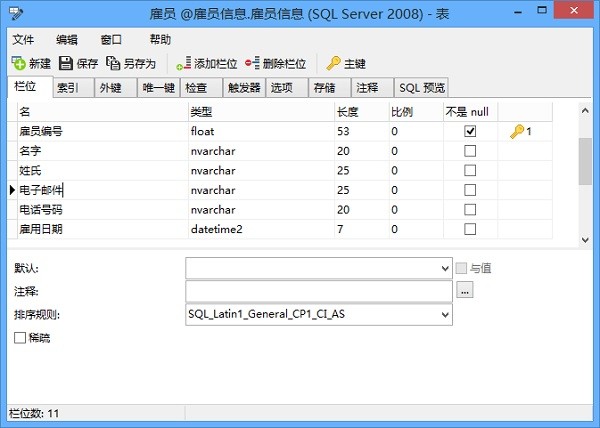This screenshot has height=428, width=600.
Task: Switch to the 注释 tab
Action: tap(373, 88)
